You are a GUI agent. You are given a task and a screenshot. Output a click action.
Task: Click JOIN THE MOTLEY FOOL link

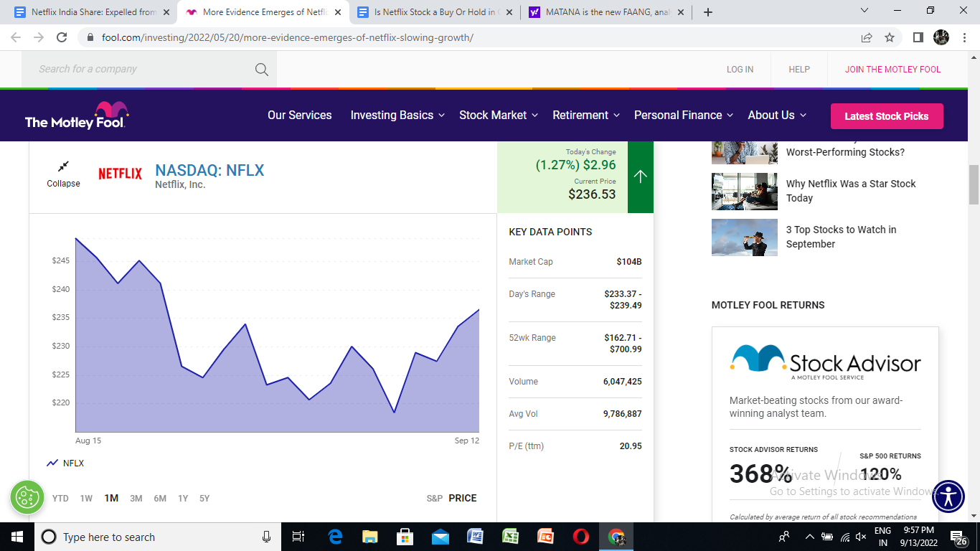[892, 70]
